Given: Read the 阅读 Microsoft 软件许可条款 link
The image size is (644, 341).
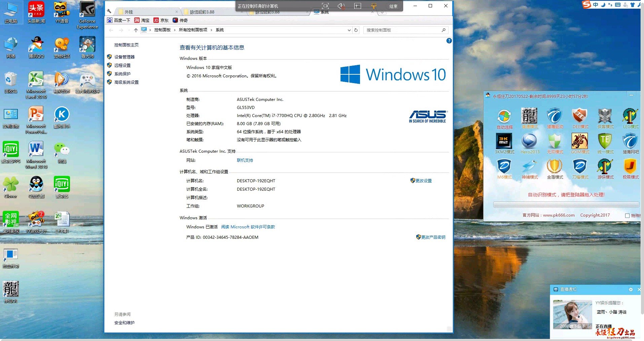Looking at the screenshot, I should tap(248, 227).
